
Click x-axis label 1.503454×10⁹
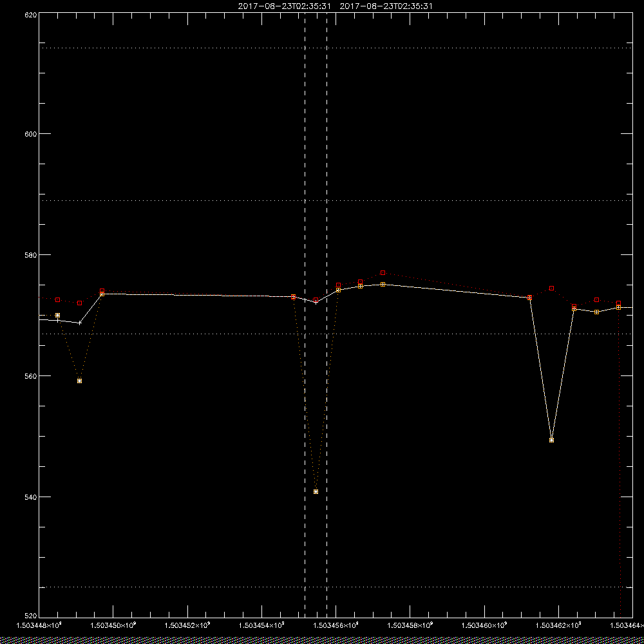pos(261,625)
